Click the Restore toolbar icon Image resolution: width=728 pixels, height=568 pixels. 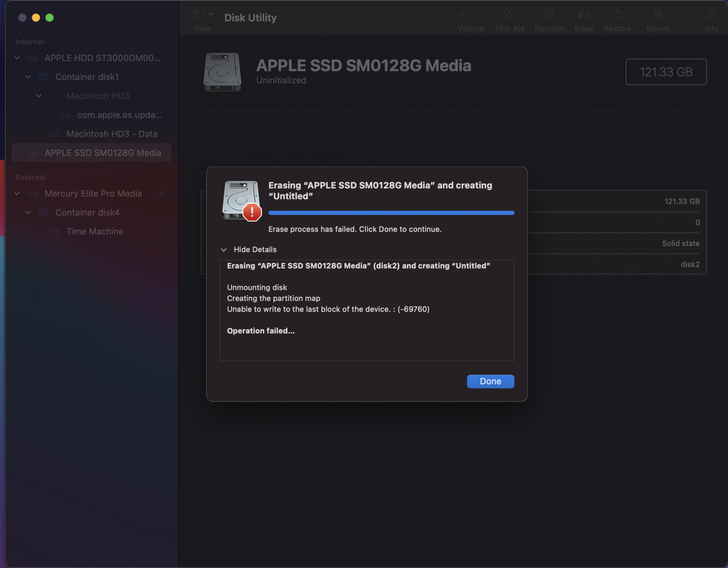click(x=617, y=15)
